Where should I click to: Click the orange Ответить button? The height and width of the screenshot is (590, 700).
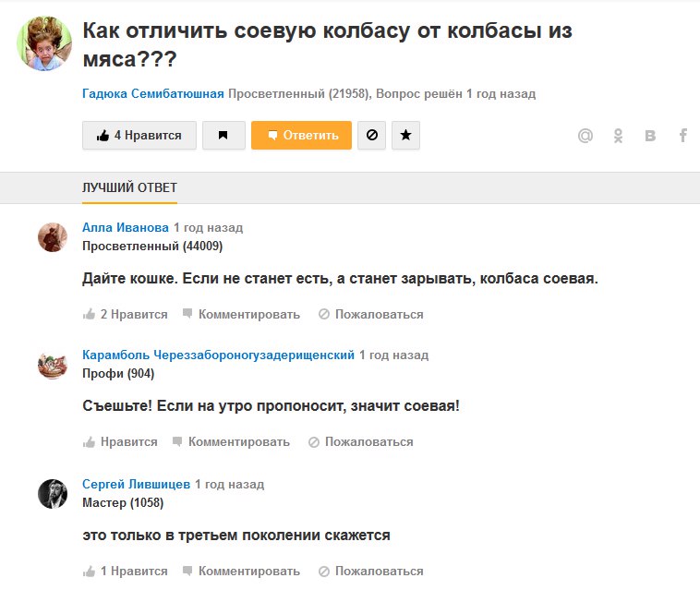tap(301, 135)
